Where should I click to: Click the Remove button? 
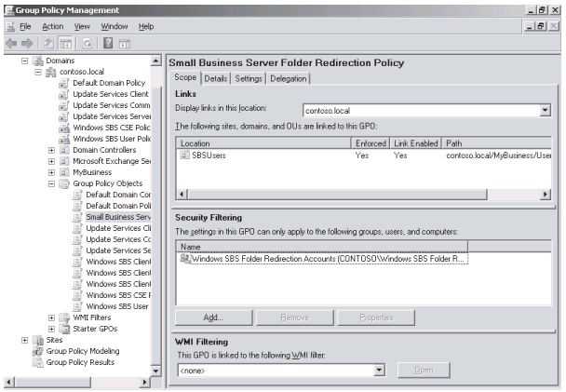pos(295,318)
